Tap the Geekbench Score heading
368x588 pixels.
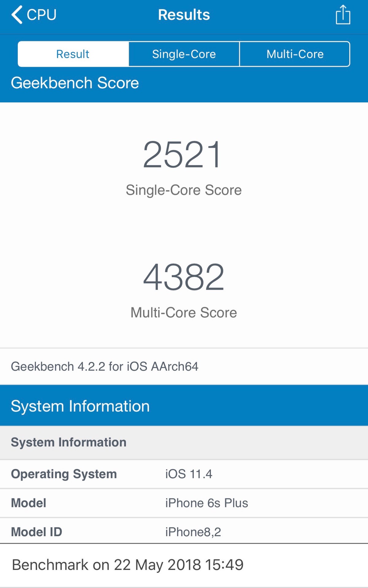(75, 83)
